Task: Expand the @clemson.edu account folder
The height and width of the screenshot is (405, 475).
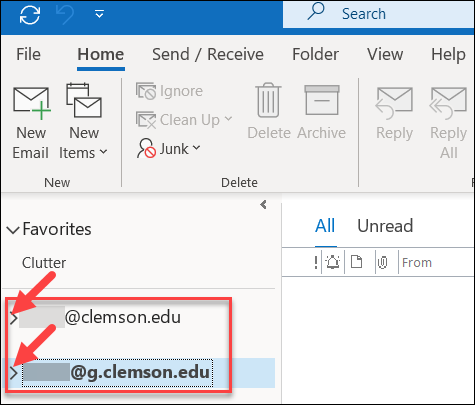Action: coord(13,318)
